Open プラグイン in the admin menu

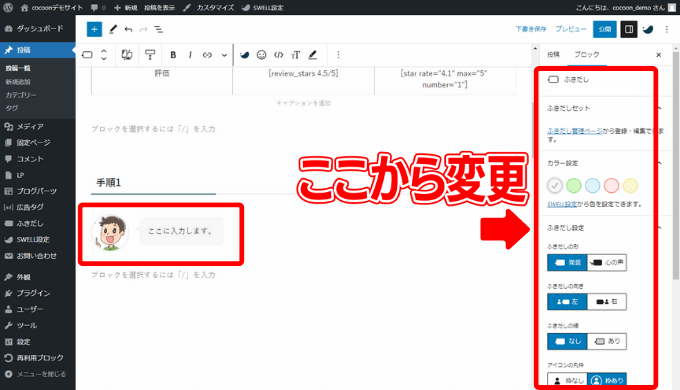(x=38, y=293)
